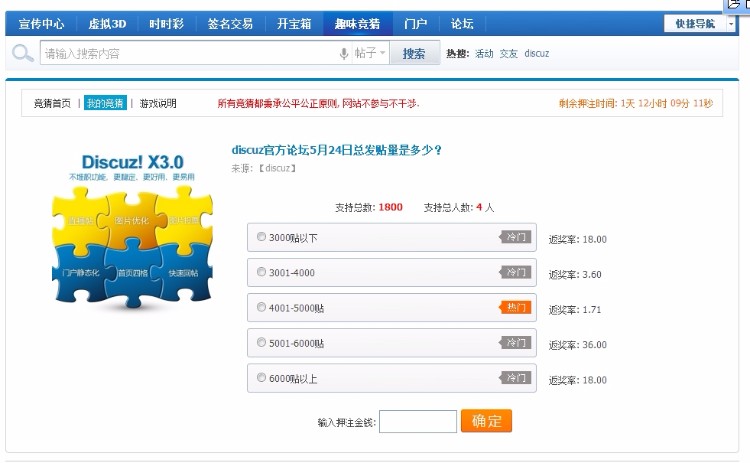Open the 论坛 nav item
The width and height of the screenshot is (750, 463).
coord(462,24)
